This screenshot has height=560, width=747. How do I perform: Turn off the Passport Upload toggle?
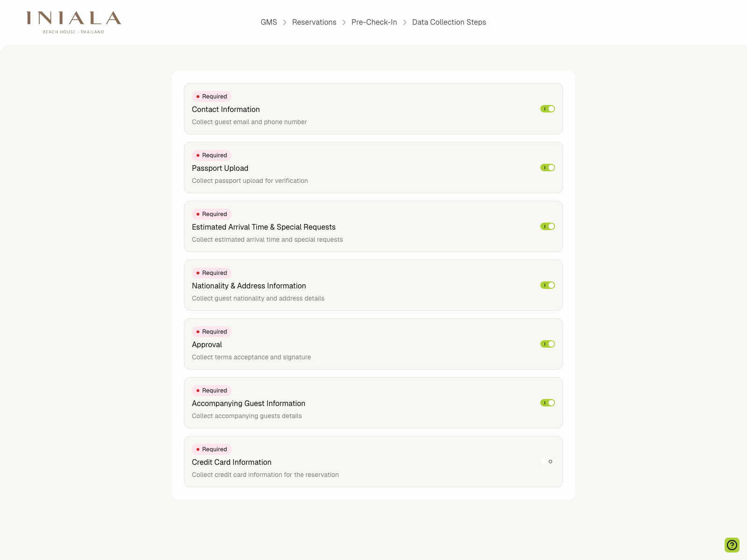click(x=547, y=167)
